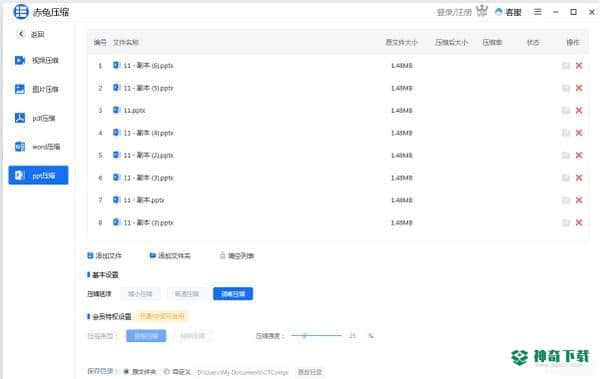Click the file size in row 8
This screenshot has width=600, height=379.
[x=402, y=223]
